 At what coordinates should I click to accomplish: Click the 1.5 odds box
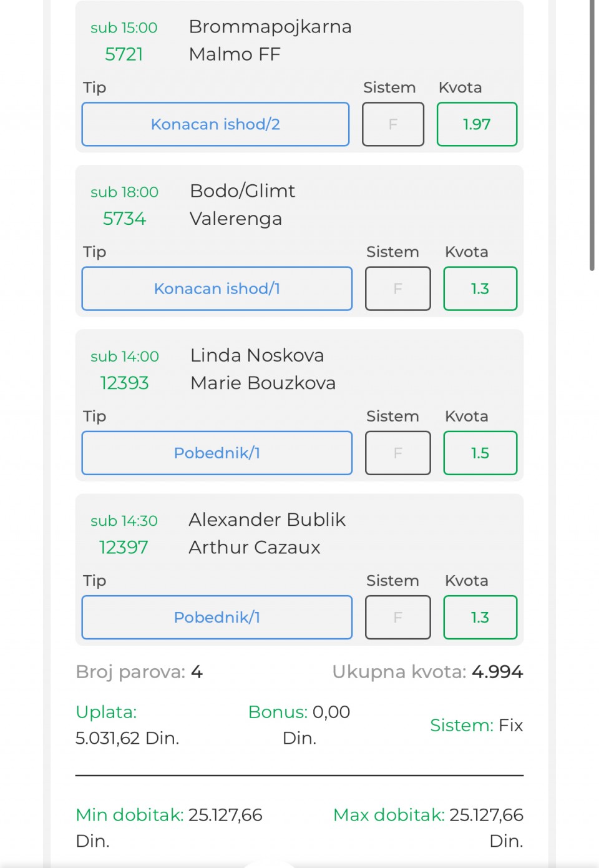(x=480, y=453)
